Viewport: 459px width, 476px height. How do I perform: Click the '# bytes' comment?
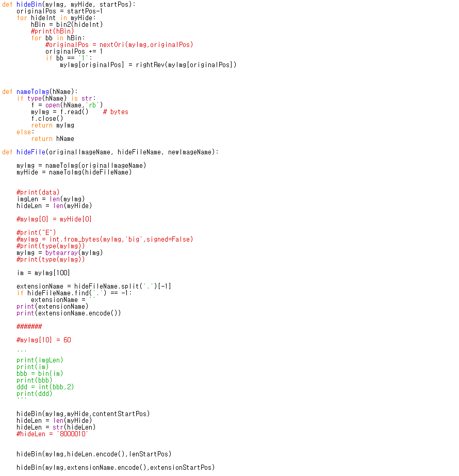(x=116, y=112)
